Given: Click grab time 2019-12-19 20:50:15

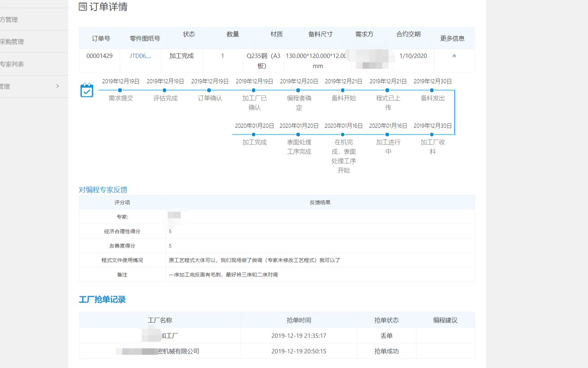Looking at the screenshot, I should 299,351.
